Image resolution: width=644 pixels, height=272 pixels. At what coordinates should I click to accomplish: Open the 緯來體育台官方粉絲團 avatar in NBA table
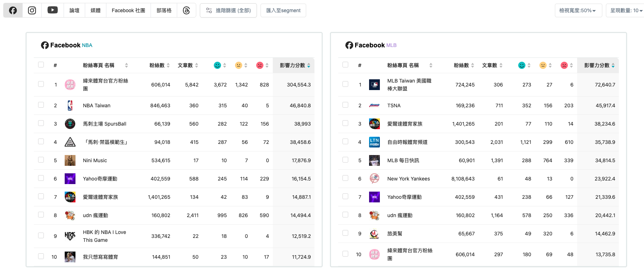[x=70, y=85]
